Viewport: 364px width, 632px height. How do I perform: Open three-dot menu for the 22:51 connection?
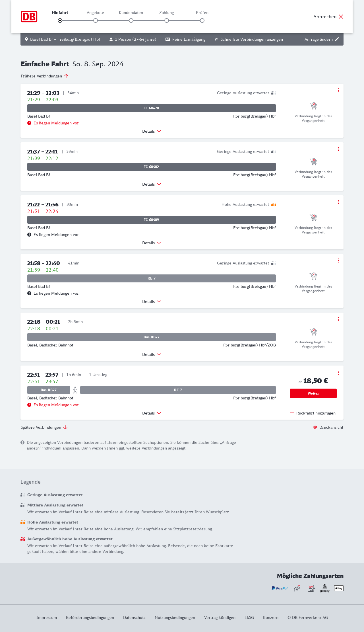pyautogui.click(x=338, y=373)
